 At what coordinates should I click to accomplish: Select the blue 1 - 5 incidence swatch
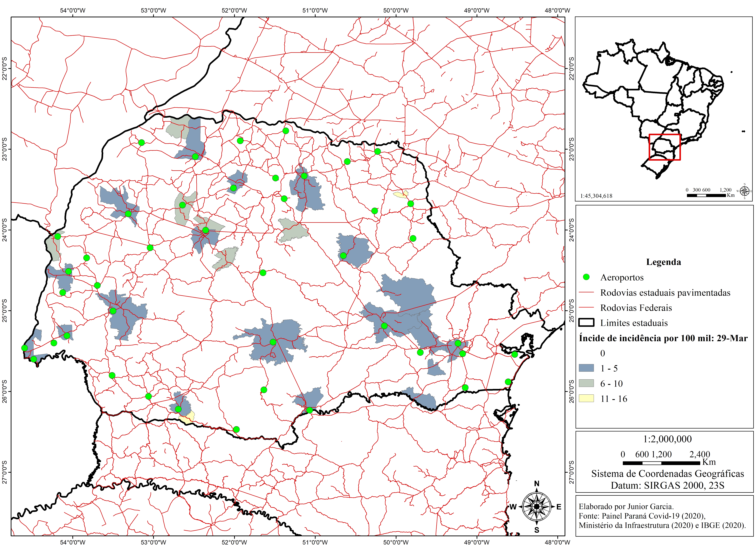[586, 368]
